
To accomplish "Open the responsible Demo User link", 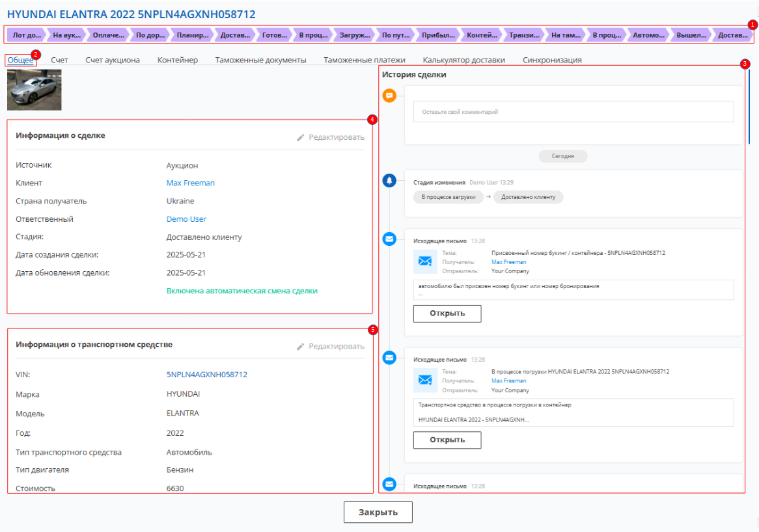I will [186, 219].
